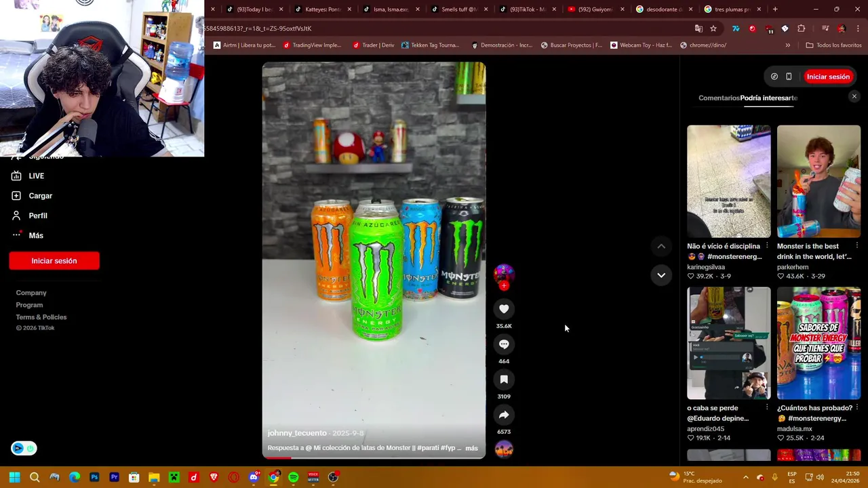868x488 pixels.
Task: Open the video comments bubble icon
Action: pyautogui.click(x=504, y=344)
